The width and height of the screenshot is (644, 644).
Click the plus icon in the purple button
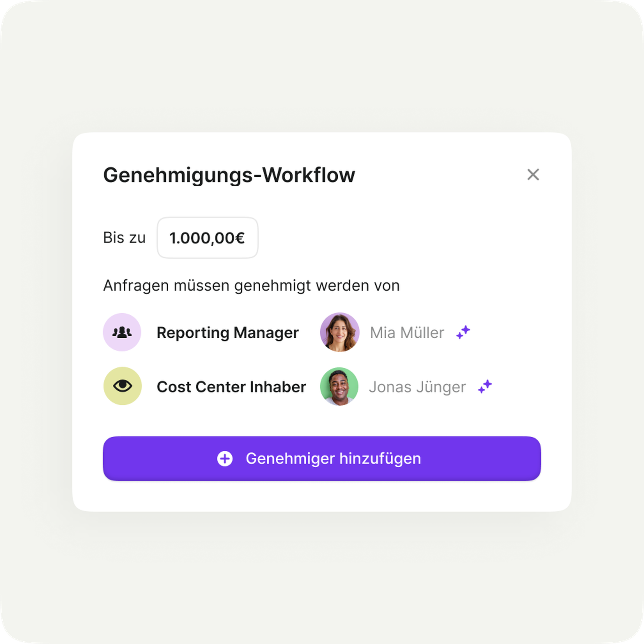(225, 459)
